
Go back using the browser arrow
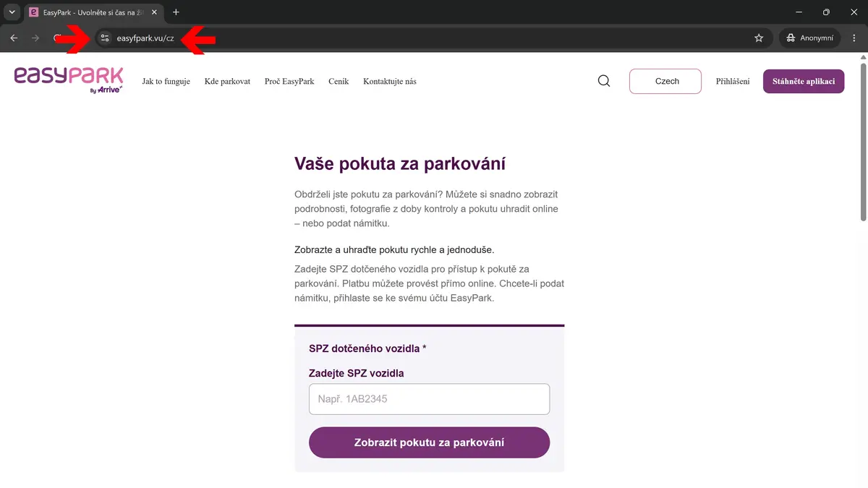(x=14, y=38)
